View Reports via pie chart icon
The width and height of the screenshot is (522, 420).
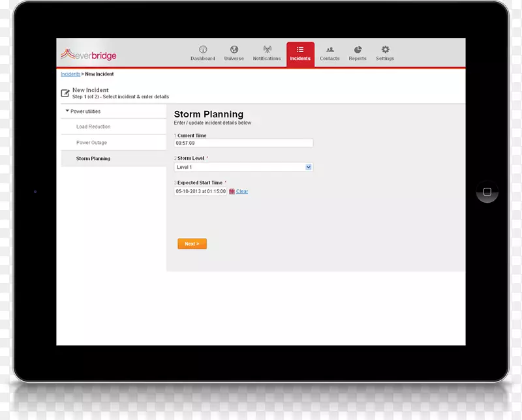click(358, 53)
